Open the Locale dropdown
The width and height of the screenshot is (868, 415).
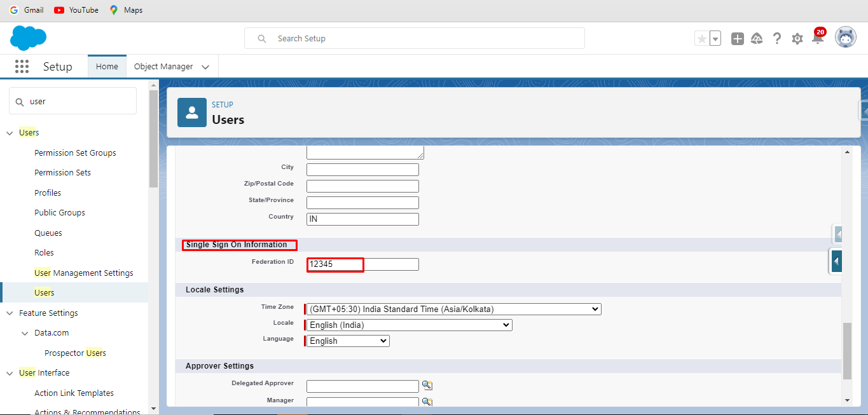coord(408,325)
